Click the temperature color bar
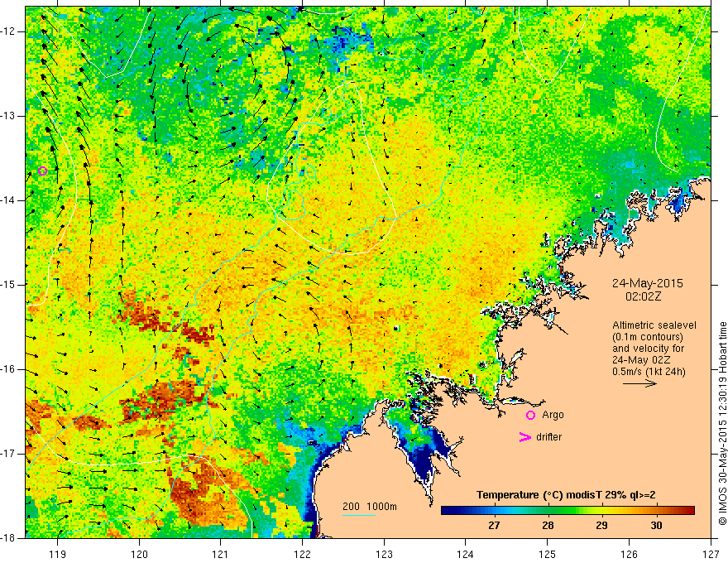This screenshot has height=563, width=728. 568,511
